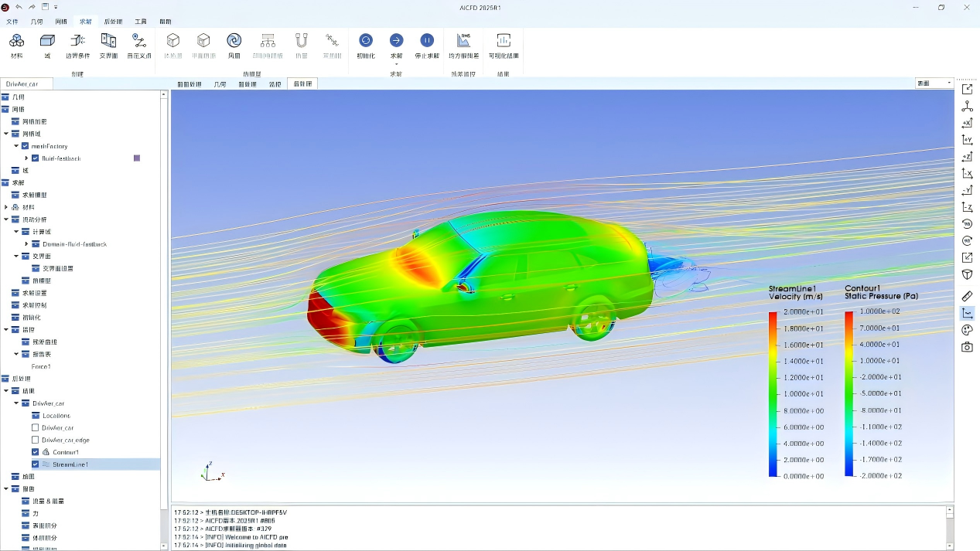980x551 pixels.
Task: Expand the 材料 tree node arrow
Action: (x=6, y=207)
